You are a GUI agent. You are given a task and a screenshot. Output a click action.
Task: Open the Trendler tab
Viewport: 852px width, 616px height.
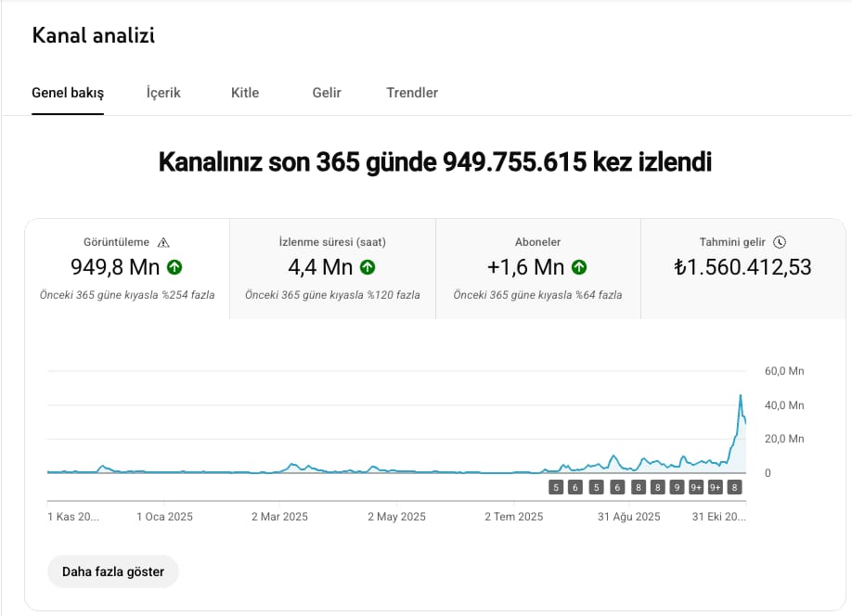click(x=412, y=93)
